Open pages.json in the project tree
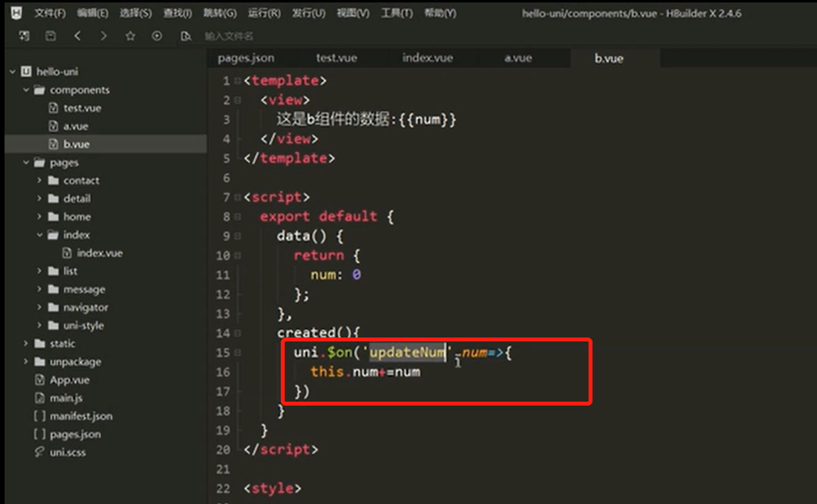 point(75,434)
